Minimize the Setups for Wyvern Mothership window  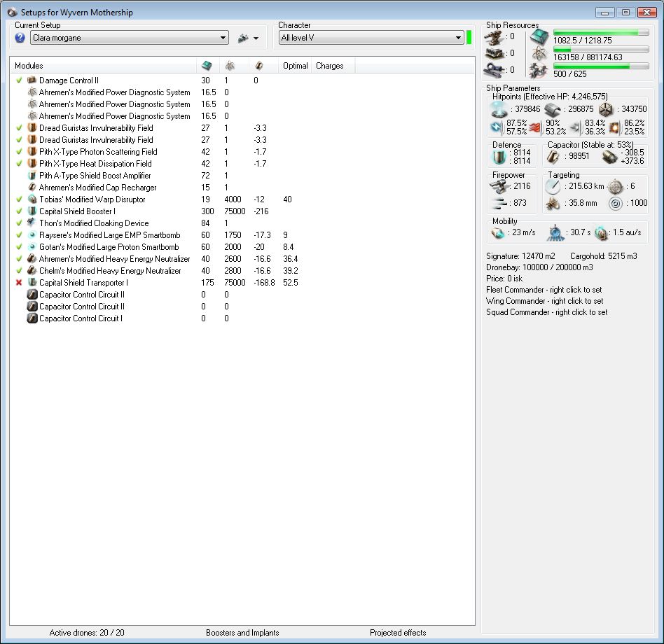point(604,13)
